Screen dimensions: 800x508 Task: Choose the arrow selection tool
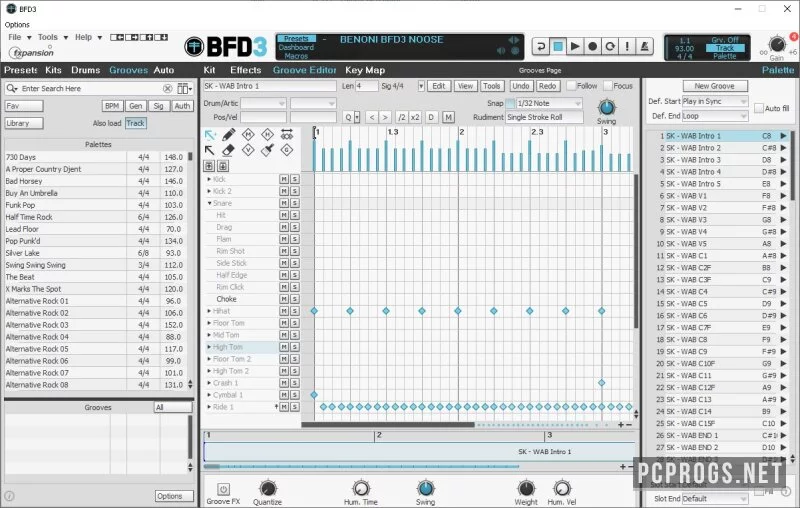point(210,150)
